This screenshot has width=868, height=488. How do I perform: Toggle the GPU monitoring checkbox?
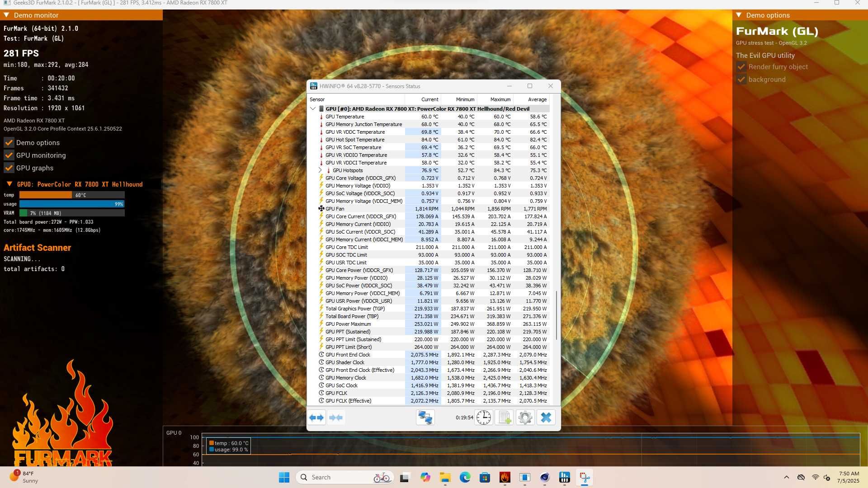(x=9, y=155)
